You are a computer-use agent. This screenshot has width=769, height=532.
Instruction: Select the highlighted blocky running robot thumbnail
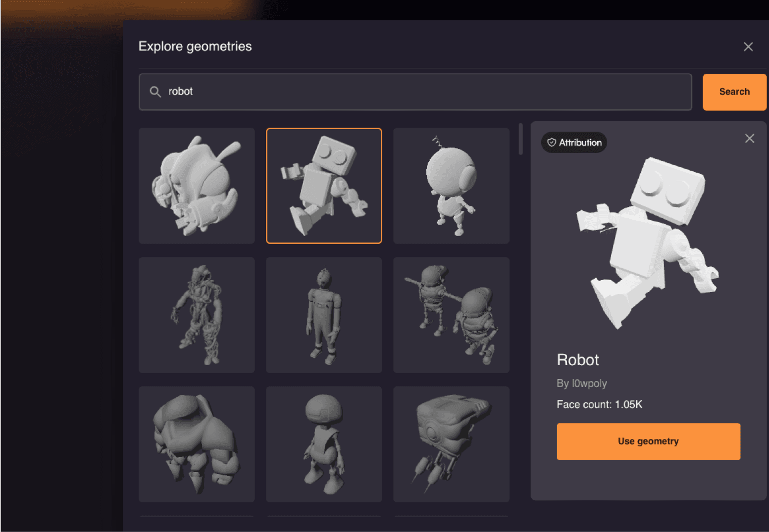tap(324, 186)
